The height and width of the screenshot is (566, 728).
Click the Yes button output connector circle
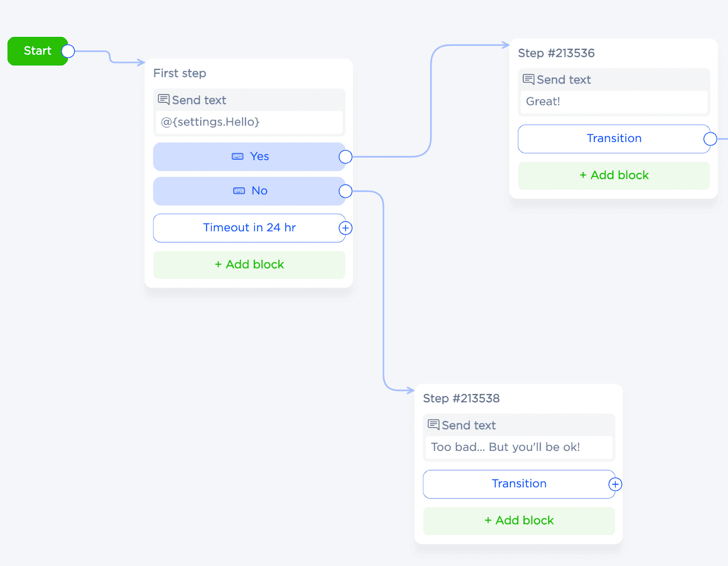pyautogui.click(x=345, y=157)
